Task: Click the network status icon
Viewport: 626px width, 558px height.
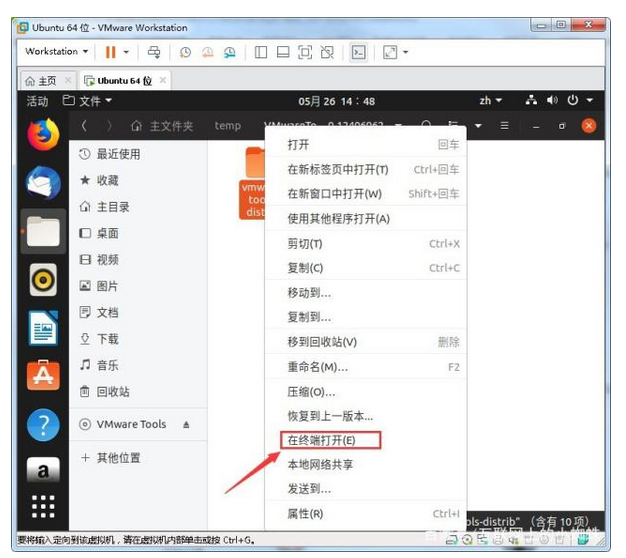Action: click(531, 100)
